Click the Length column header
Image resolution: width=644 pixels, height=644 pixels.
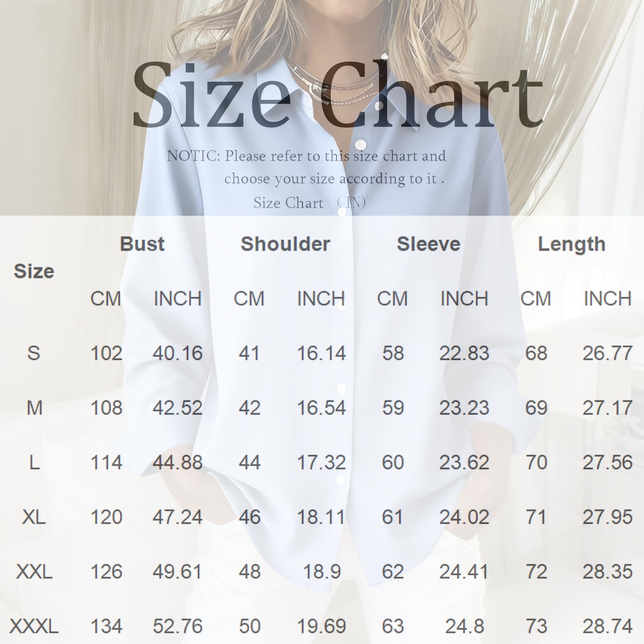(572, 244)
